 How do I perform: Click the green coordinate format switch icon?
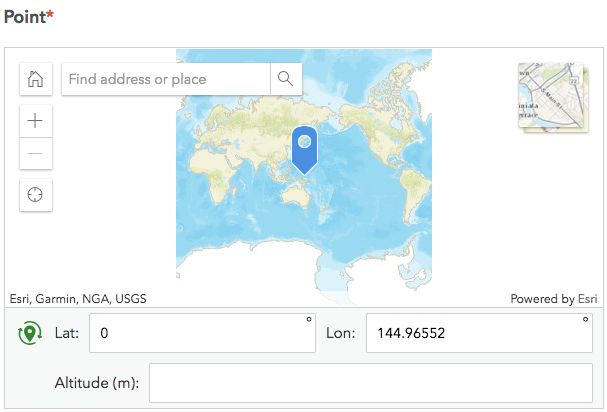(x=30, y=333)
